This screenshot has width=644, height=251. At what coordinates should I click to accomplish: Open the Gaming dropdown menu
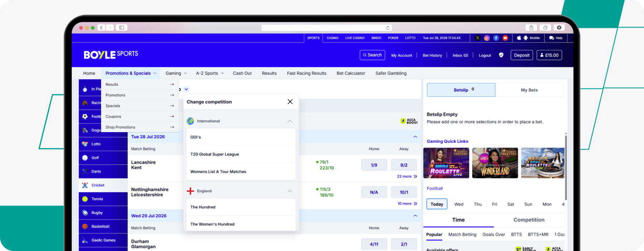176,73
